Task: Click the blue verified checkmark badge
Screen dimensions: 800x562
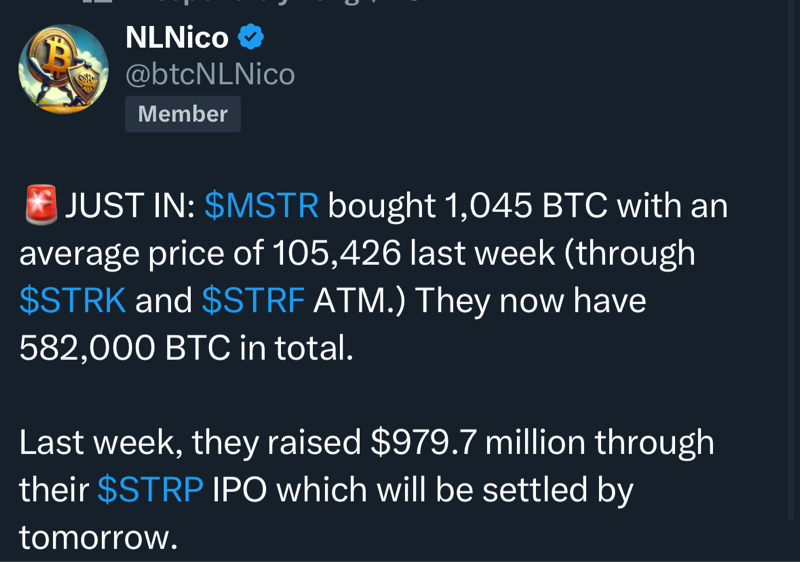Action: tap(251, 38)
